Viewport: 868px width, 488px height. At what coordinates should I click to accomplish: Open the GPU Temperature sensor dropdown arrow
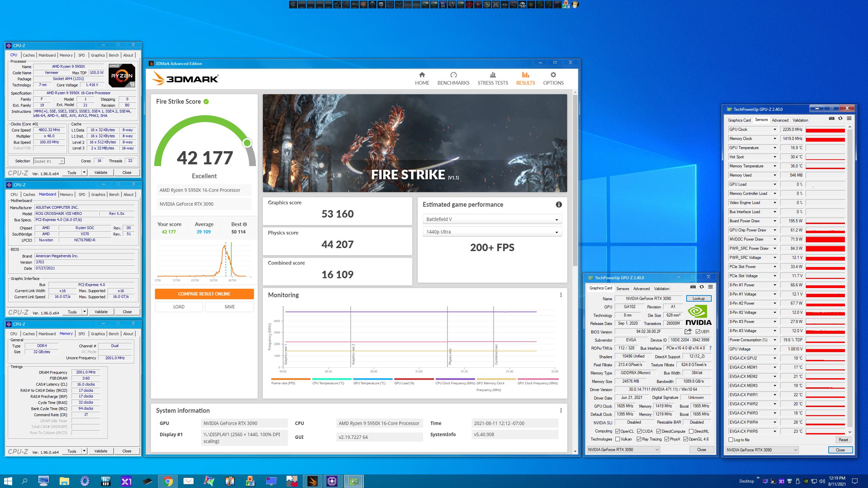[x=775, y=148]
